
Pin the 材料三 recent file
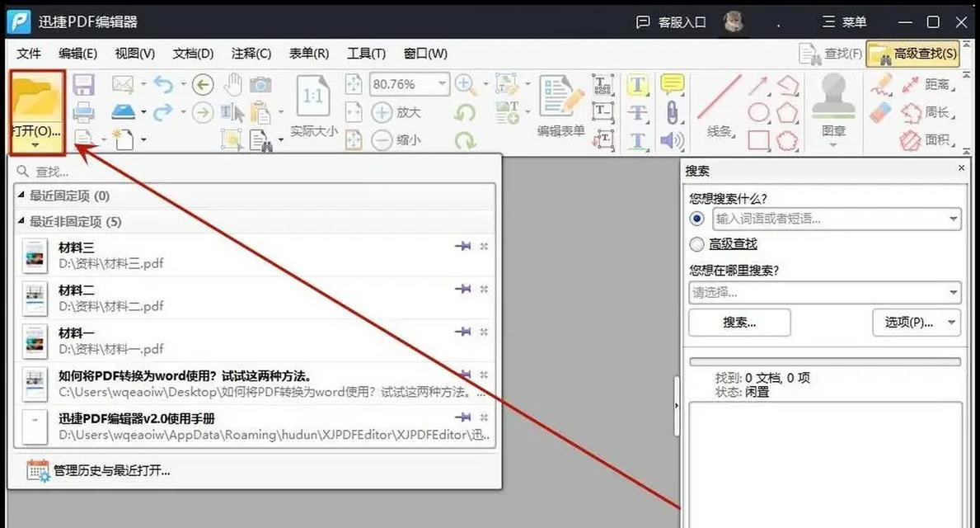(x=463, y=247)
